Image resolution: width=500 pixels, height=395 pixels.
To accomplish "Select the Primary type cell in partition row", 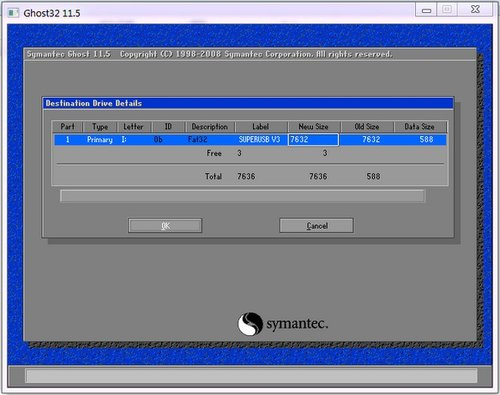I will click(x=100, y=140).
